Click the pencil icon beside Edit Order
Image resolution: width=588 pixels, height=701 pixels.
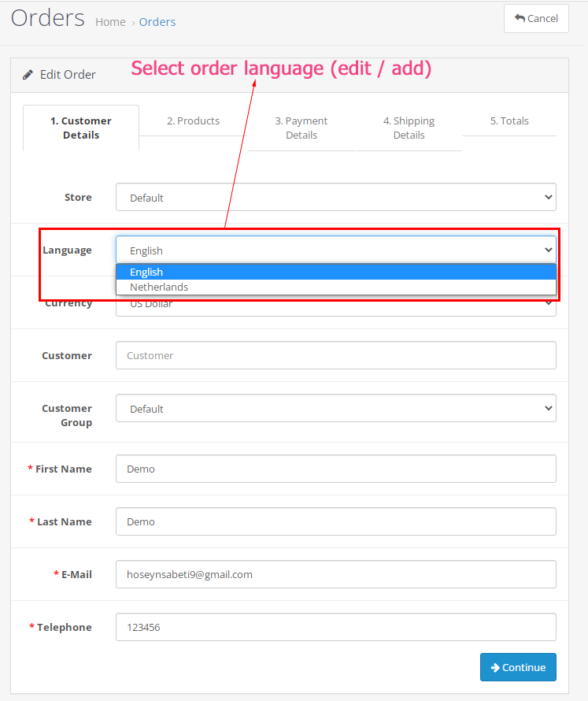click(x=28, y=75)
